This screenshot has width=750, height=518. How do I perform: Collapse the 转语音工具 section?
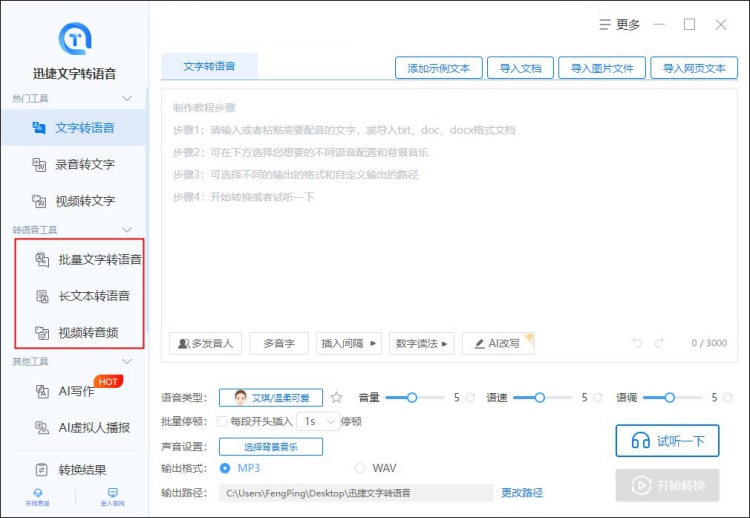click(x=127, y=230)
